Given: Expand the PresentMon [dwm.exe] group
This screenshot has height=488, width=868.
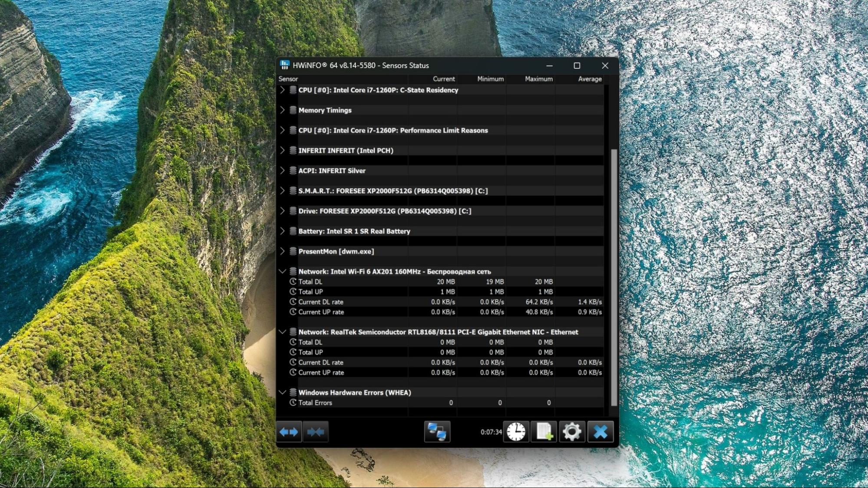Looking at the screenshot, I should [282, 251].
